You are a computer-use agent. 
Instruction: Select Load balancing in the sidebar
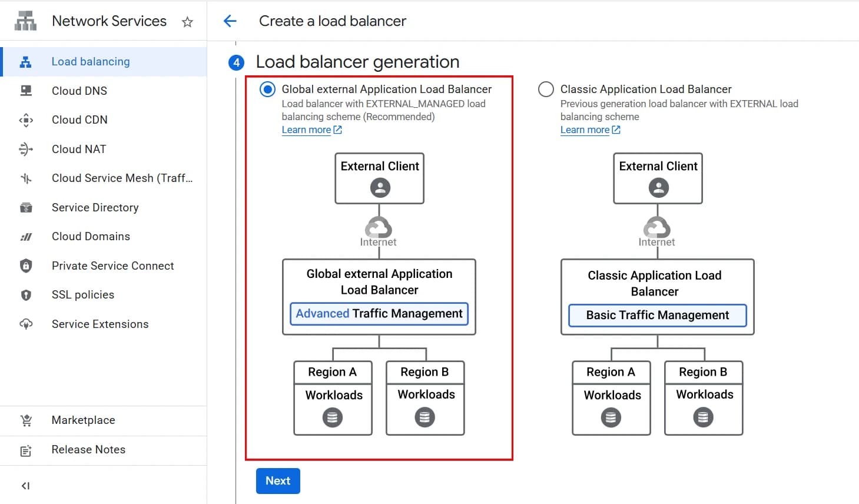point(90,61)
